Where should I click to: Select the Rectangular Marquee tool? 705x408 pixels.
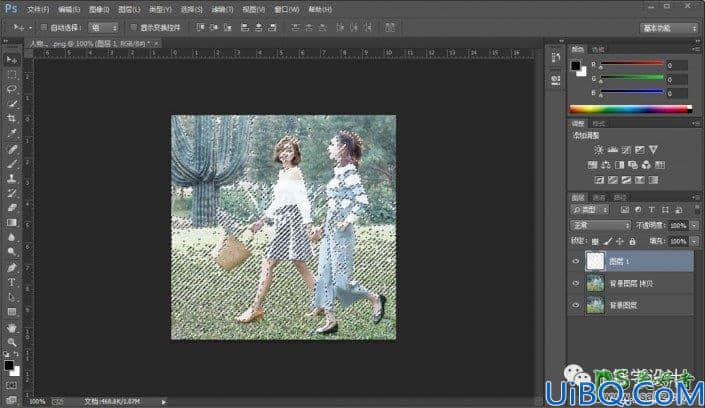pos(12,75)
